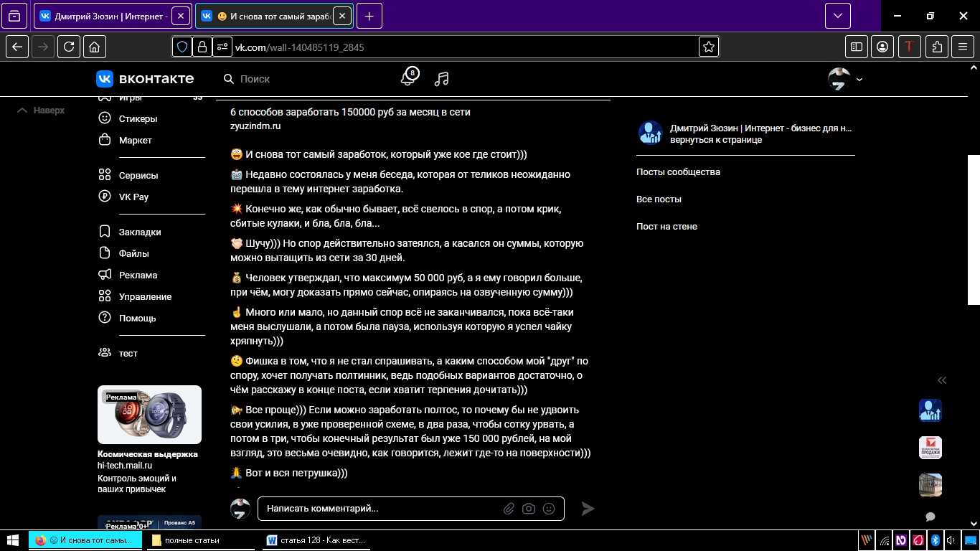Toggle the browser sidebar panel
The height and width of the screenshot is (551, 980).
[x=857, y=47]
